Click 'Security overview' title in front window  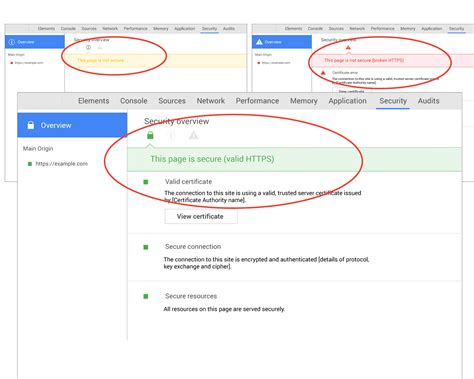pos(176,121)
